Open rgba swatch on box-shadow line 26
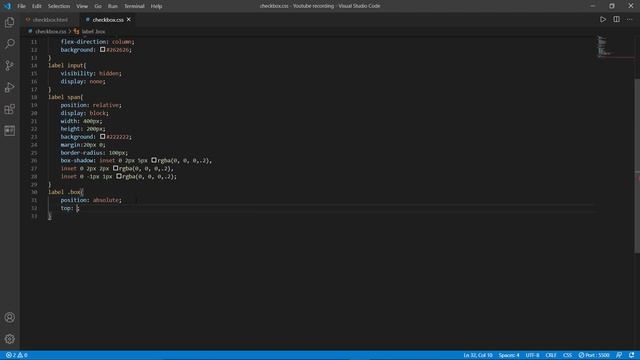The width and height of the screenshot is (640, 360). pos(154,160)
